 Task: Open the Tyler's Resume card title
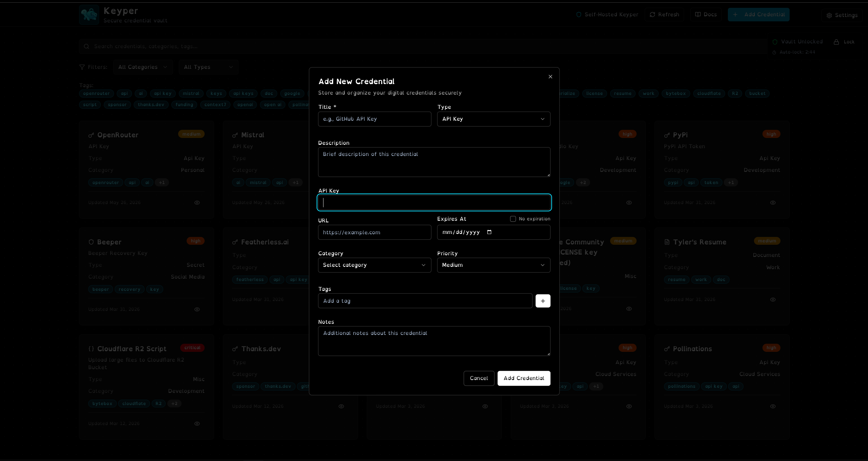point(700,242)
